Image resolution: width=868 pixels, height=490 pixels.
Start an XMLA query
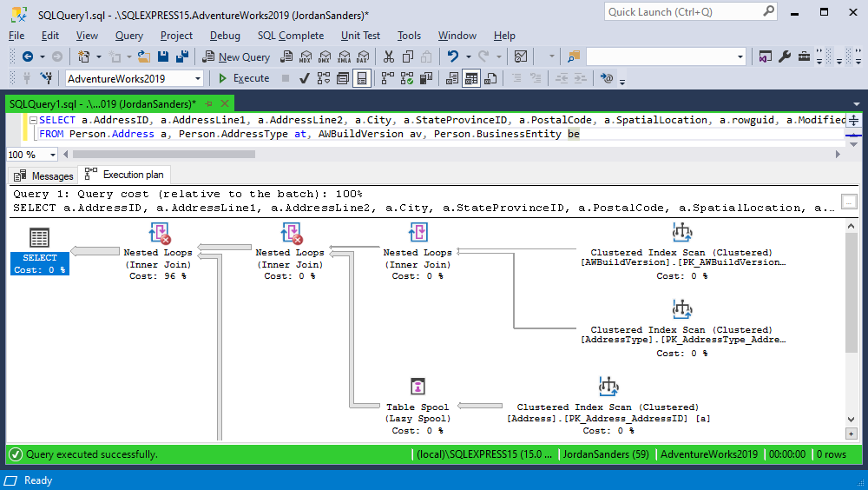(x=344, y=56)
